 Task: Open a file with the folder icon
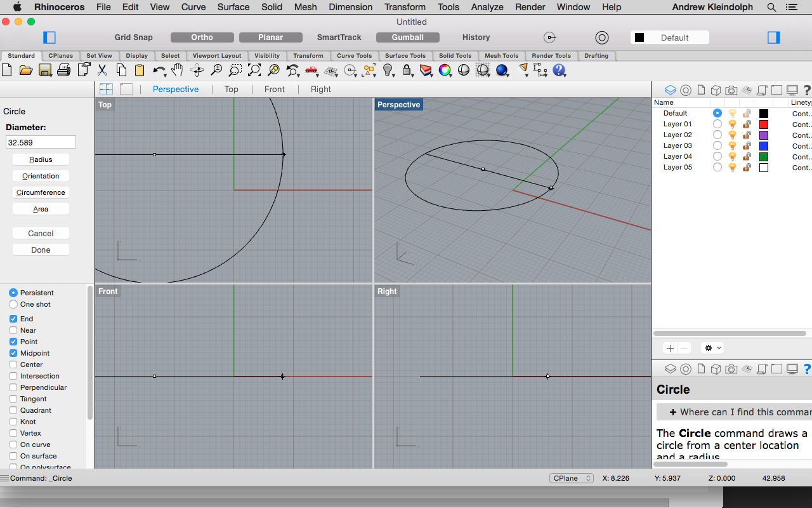click(26, 70)
